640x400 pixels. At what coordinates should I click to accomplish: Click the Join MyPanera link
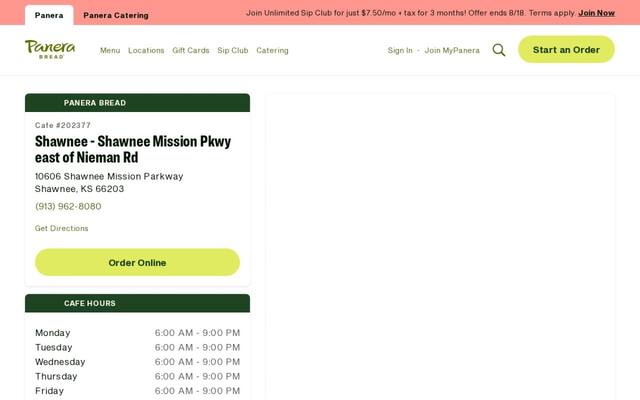coord(452,50)
